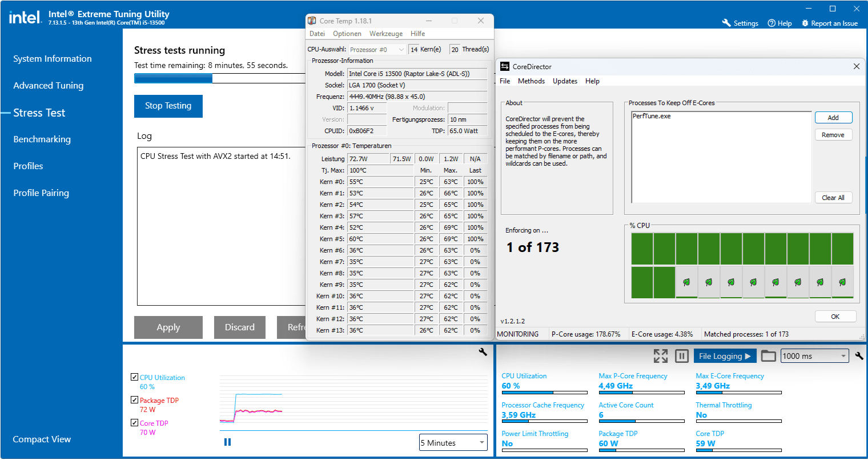Go to System Information section

[x=53, y=59]
